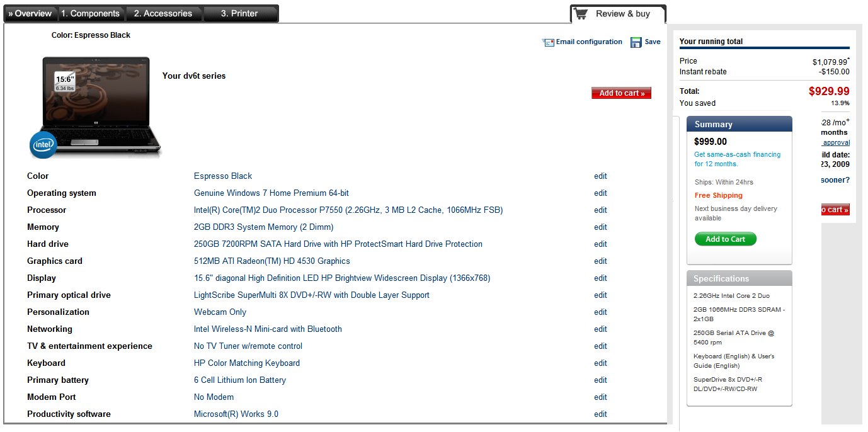Click the Instant rebate -$150.00 line
868x432 pixels.
click(x=765, y=72)
